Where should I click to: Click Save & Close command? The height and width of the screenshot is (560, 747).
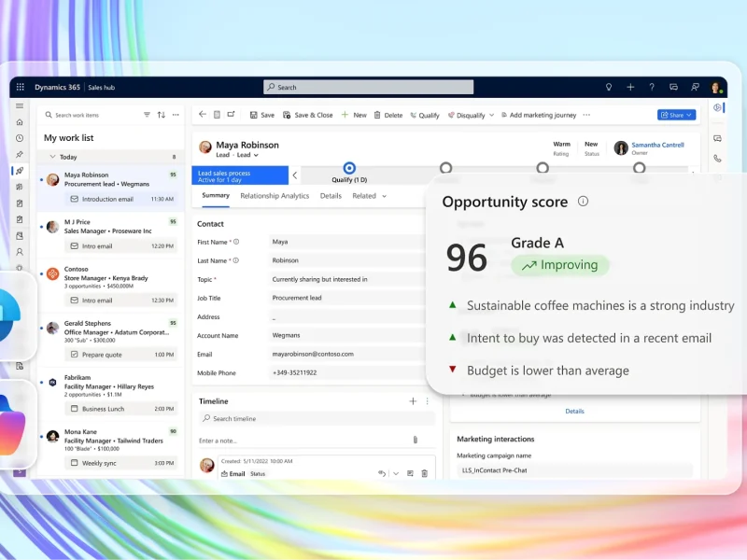point(308,115)
